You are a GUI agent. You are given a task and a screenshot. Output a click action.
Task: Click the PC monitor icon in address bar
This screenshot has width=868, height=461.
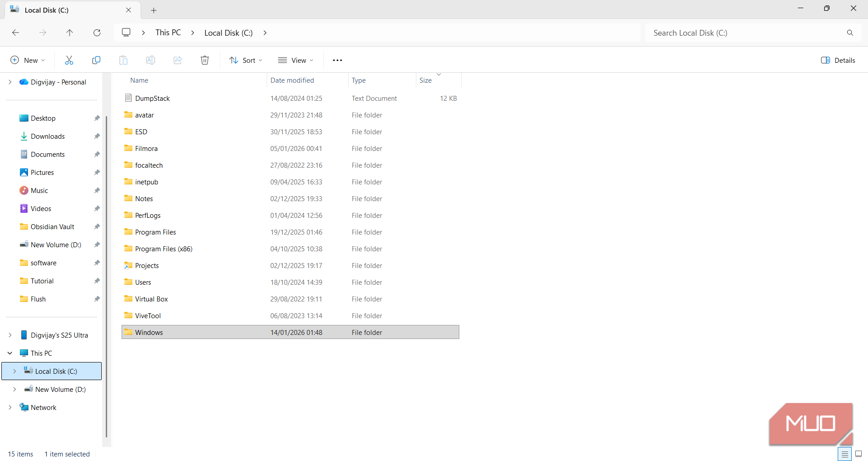(x=126, y=33)
